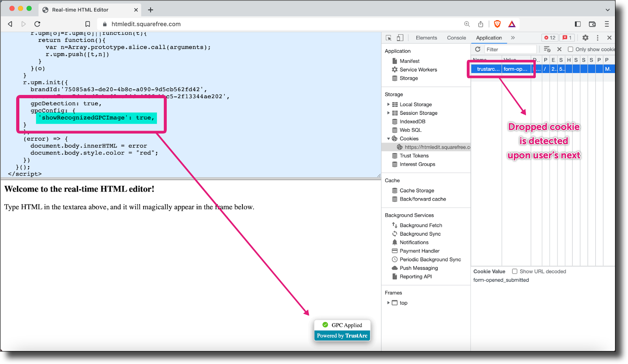
Task: Open Reporting API
Action: pyautogui.click(x=415, y=277)
